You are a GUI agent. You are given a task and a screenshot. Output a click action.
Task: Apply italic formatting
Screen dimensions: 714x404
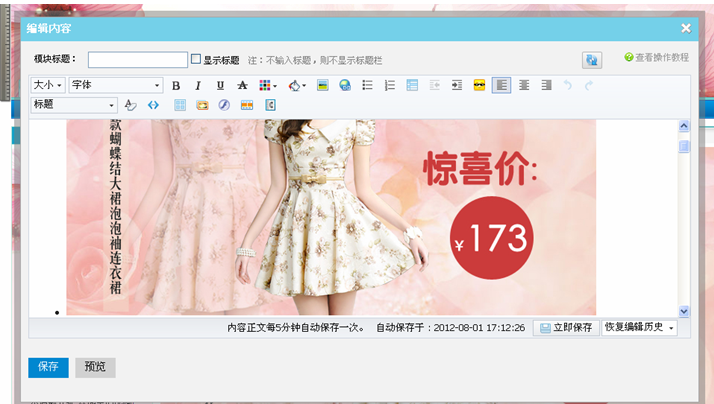[198, 86]
